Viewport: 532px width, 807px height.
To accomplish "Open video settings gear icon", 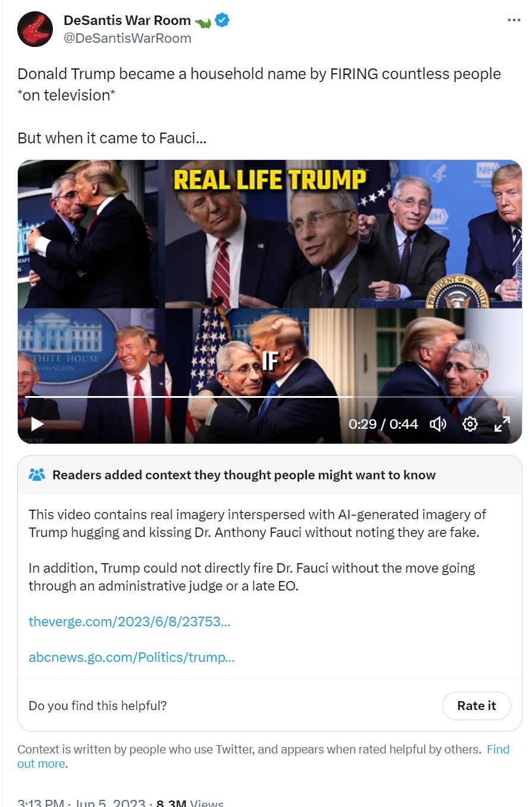I will [470, 424].
